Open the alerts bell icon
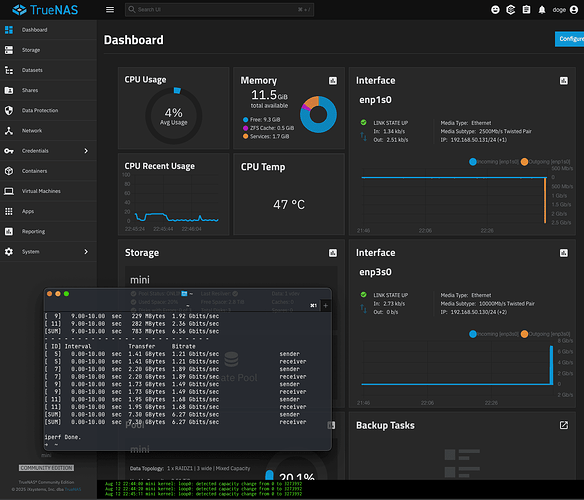Image resolution: width=584 pixels, height=500 pixels. click(542, 10)
